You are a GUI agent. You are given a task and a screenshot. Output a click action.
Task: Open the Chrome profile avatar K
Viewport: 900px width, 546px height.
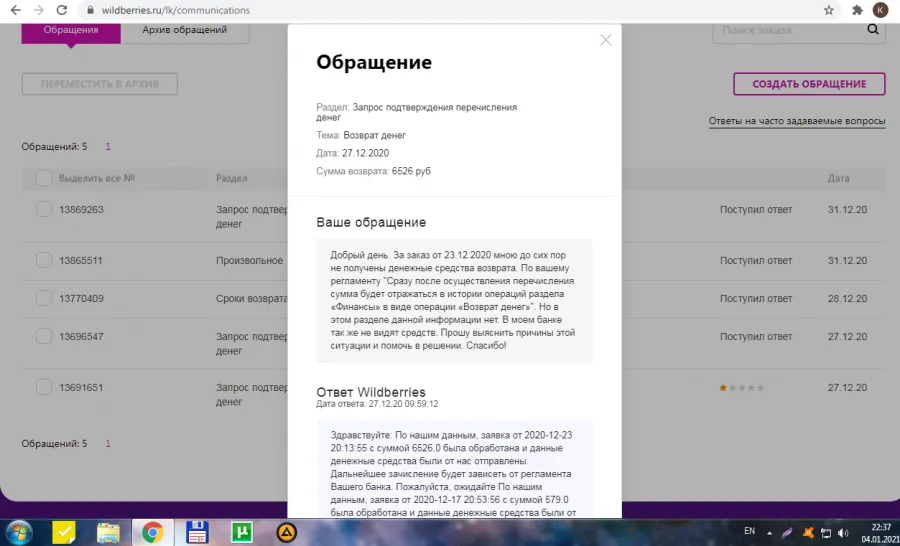tap(880, 10)
